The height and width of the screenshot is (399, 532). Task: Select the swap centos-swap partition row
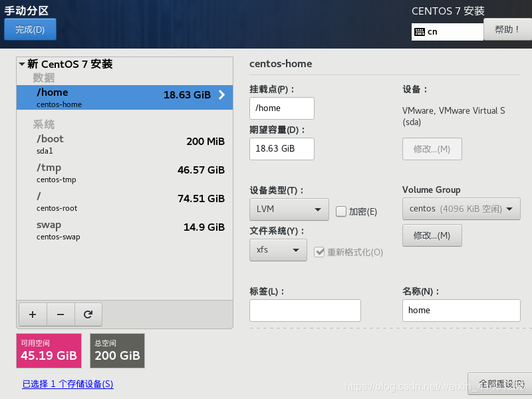pyautogui.click(x=124, y=230)
